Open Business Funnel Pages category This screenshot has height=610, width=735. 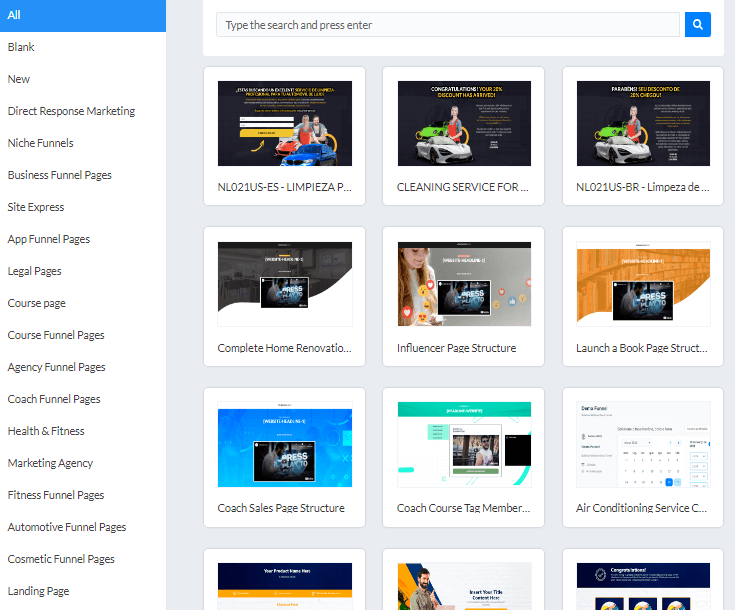point(59,175)
